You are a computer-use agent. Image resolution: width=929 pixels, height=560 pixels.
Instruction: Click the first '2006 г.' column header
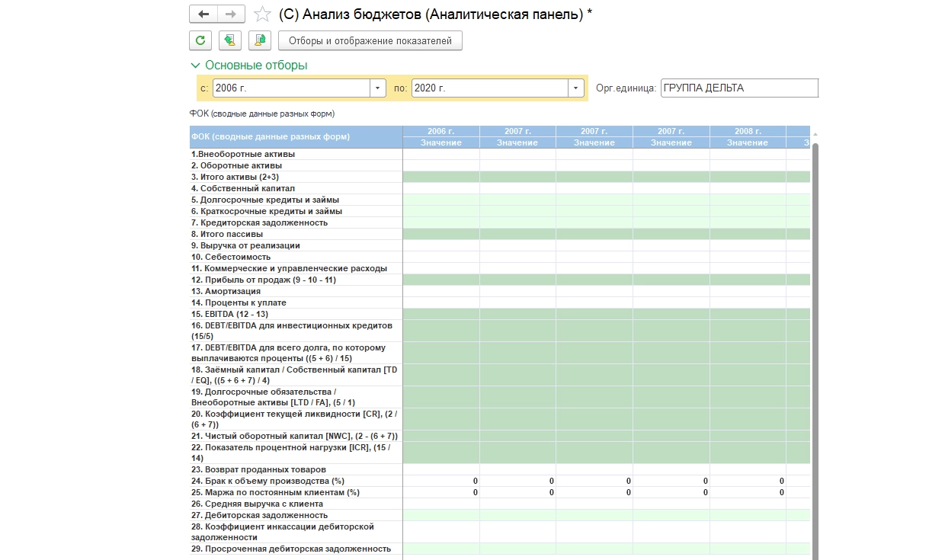pyautogui.click(x=441, y=131)
